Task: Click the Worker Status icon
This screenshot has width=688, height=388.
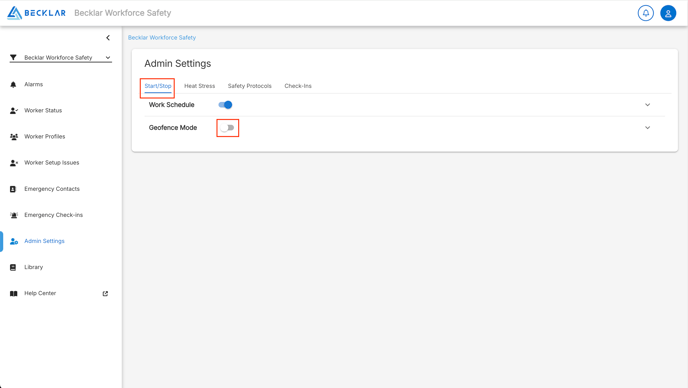Action: pyautogui.click(x=14, y=111)
